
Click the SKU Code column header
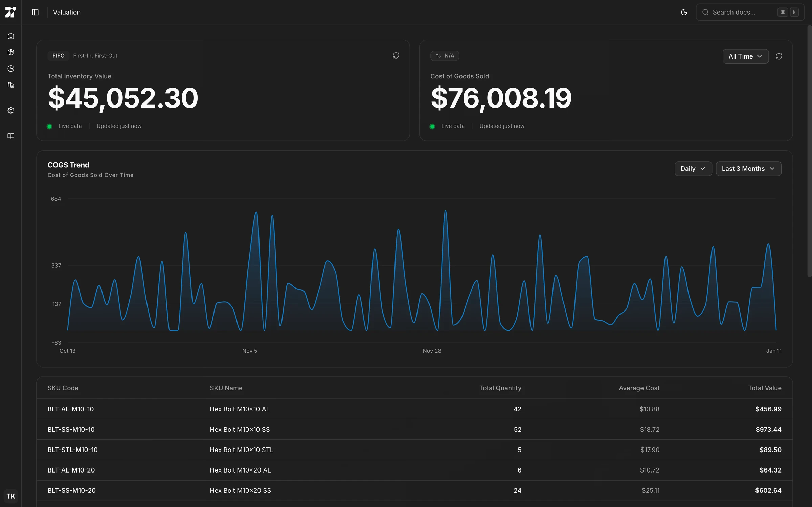[x=63, y=388]
